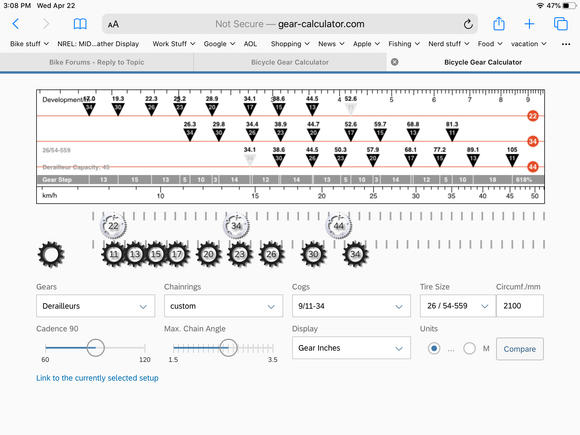Open the Display Gear Inches dropdown

(351, 348)
